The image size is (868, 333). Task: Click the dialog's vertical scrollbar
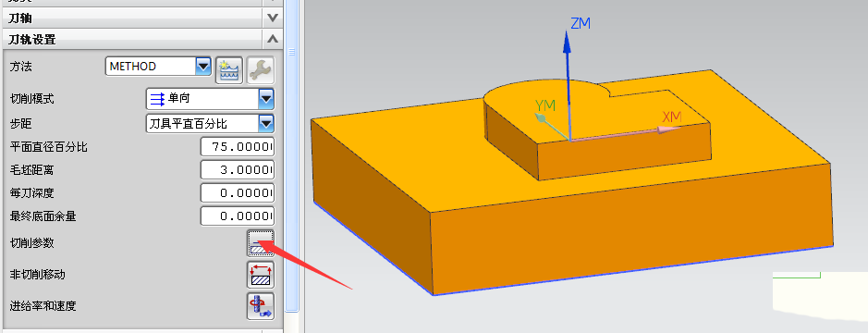(292, 155)
